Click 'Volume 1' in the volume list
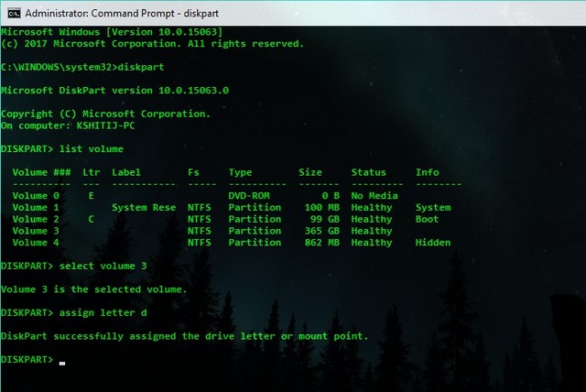Viewport: 586px width, 392px height. tap(36, 207)
